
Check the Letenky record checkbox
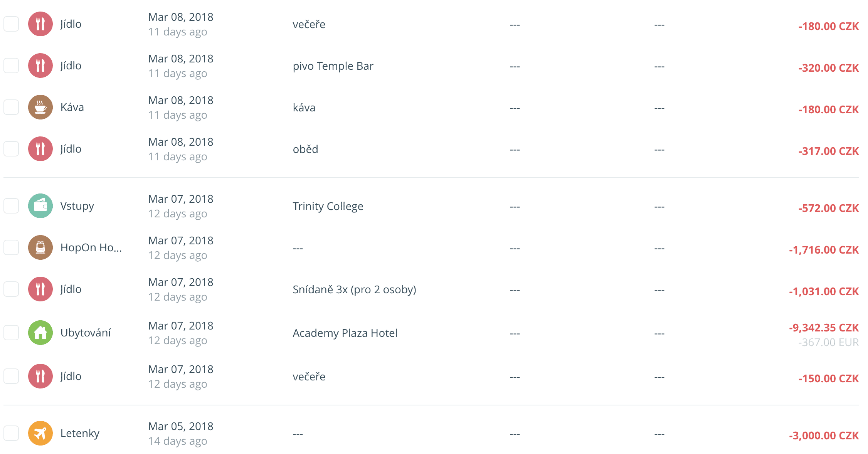[11, 433]
